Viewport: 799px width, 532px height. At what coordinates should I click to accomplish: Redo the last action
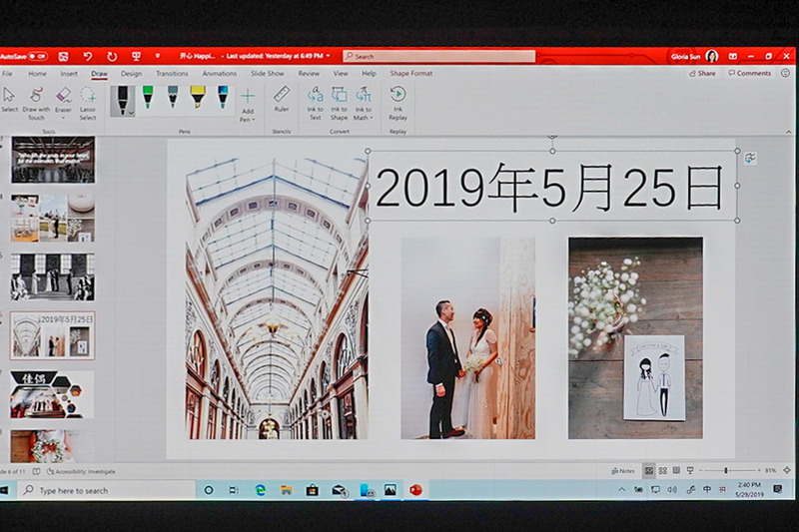tap(112, 56)
